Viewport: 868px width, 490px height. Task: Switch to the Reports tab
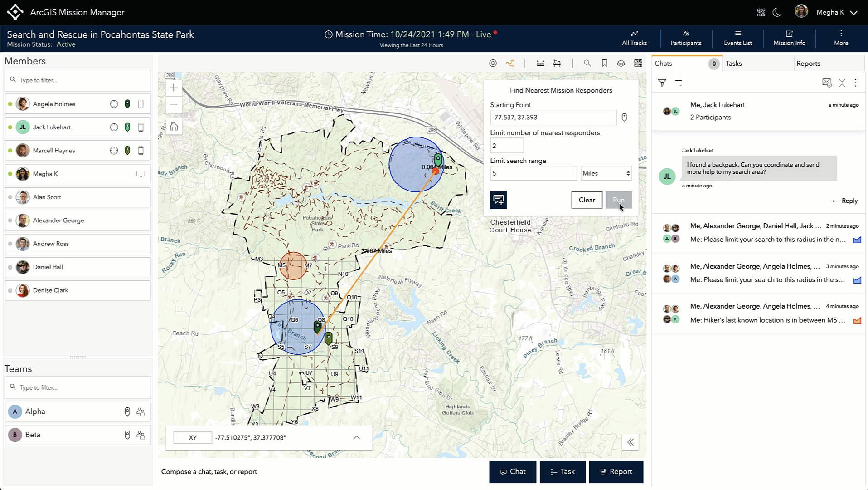tap(808, 64)
